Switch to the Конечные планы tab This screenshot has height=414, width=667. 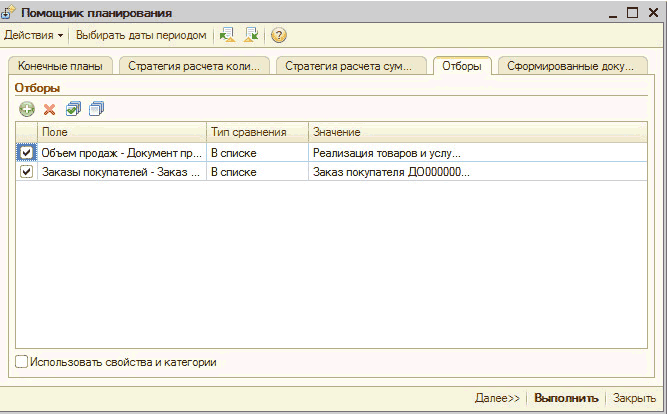click(59, 67)
